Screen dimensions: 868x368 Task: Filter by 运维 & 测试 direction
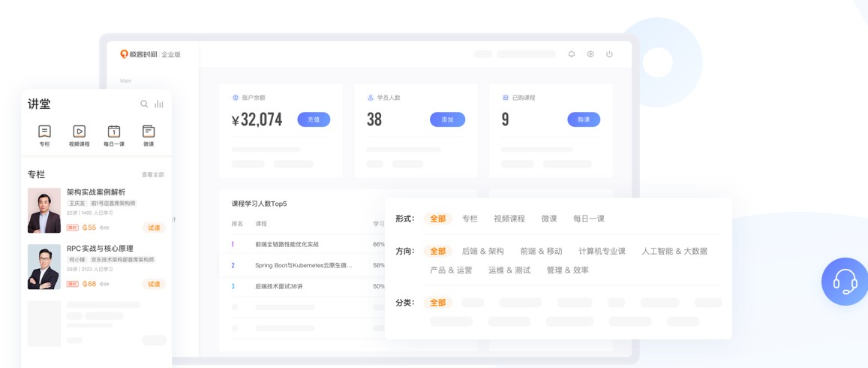tap(509, 270)
